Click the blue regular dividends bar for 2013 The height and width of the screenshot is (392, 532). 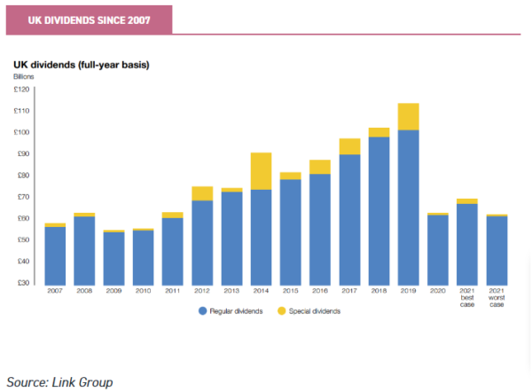[x=231, y=239]
